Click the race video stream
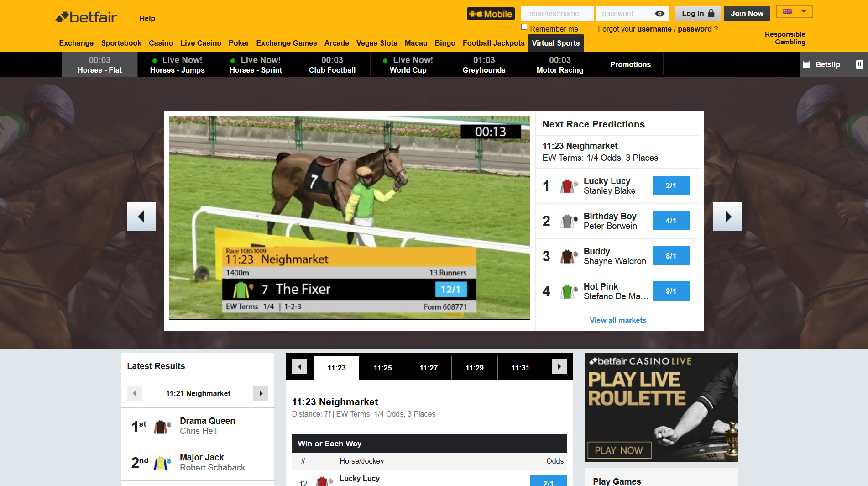This screenshot has height=486, width=868. (x=350, y=217)
